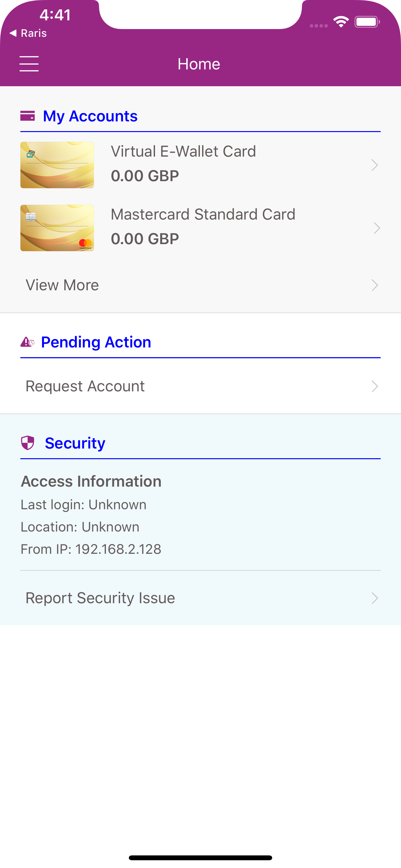The height and width of the screenshot is (868, 401).
Task: Select the Mastercard Standard Card thumbnail
Action: (x=57, y=228)
